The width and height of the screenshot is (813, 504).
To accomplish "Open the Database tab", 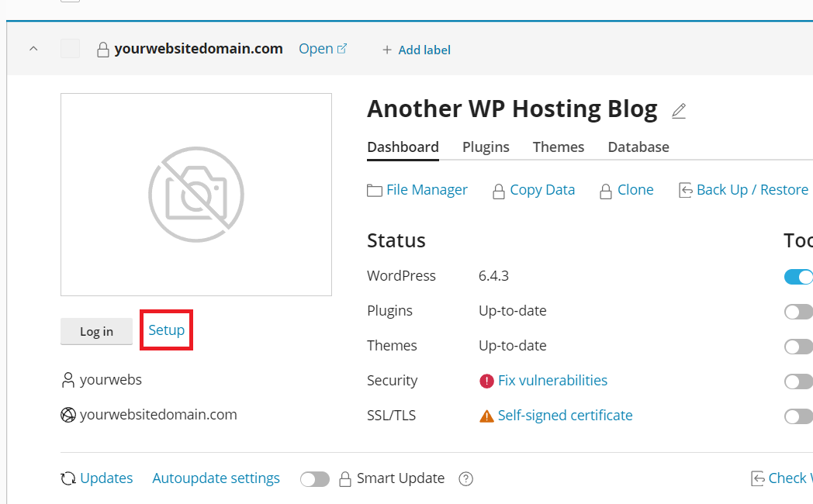I will [x=638, y=147].
